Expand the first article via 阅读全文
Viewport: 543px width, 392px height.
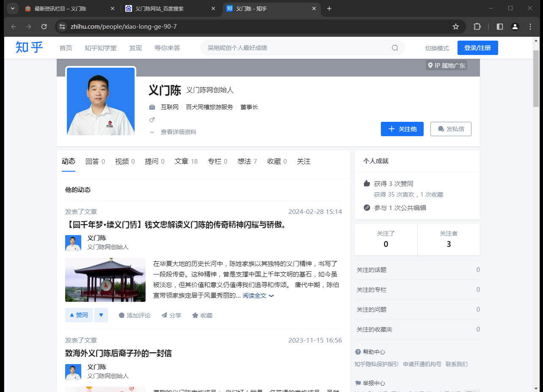(x=258, y=296)
